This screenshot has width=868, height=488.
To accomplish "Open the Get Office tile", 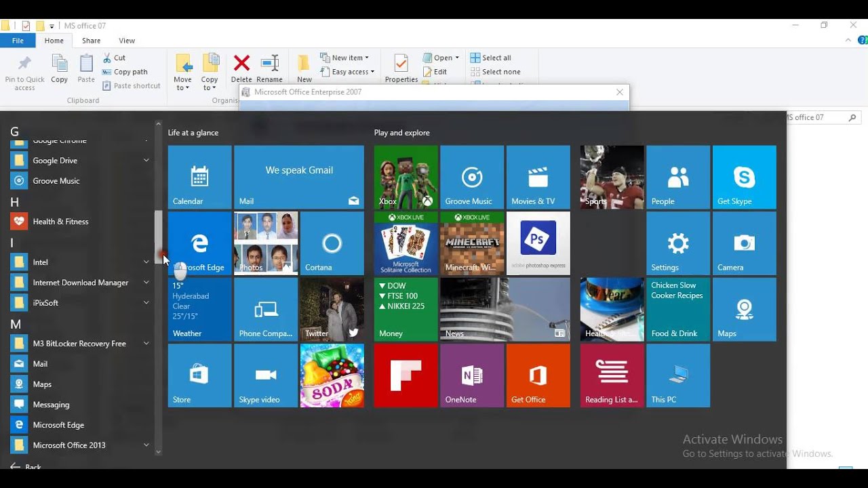I will (538, 375).
